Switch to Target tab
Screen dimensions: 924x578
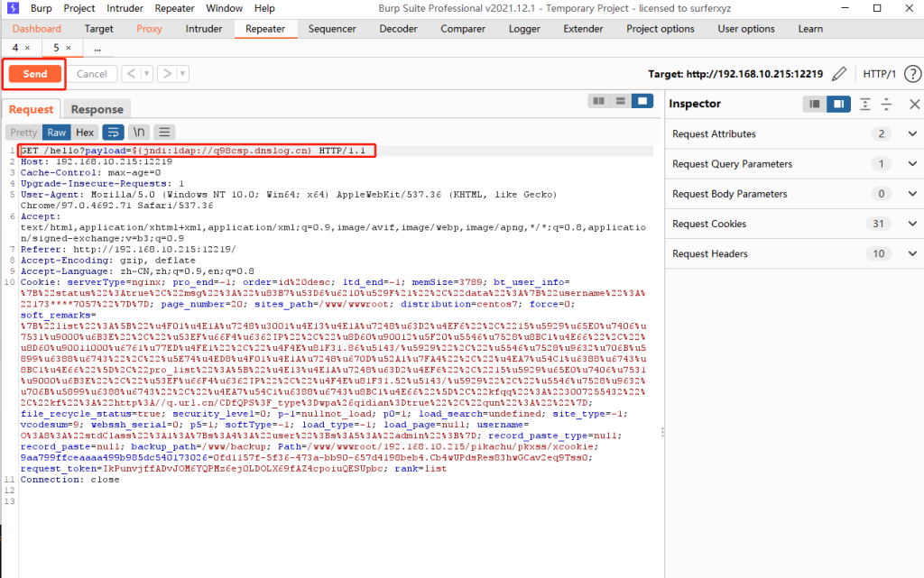(99, 29)
